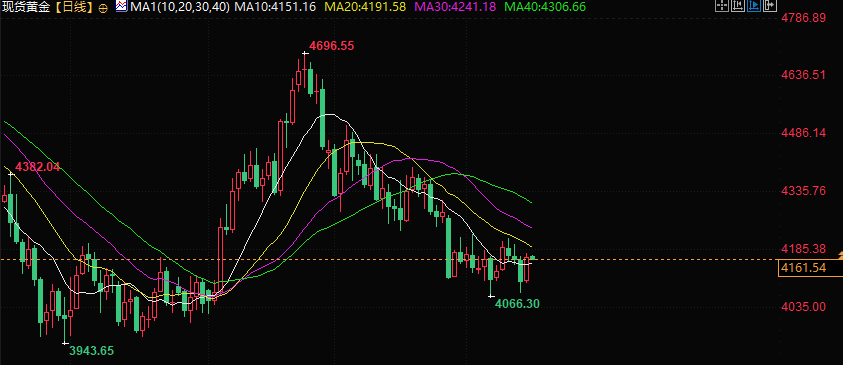Screen dimensions: 843x365
Task: Click the 4382.04 price label
Action: [x=38, y=167]
